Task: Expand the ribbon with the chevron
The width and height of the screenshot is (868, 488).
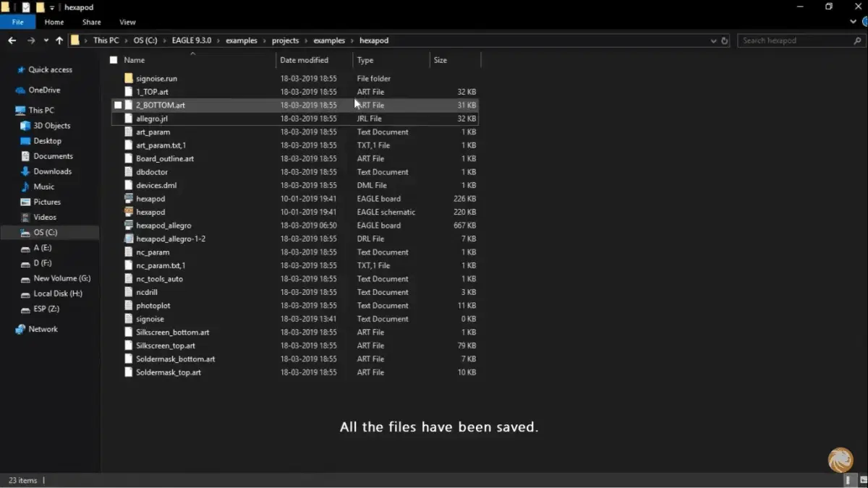Action: [x=854, y=22]
